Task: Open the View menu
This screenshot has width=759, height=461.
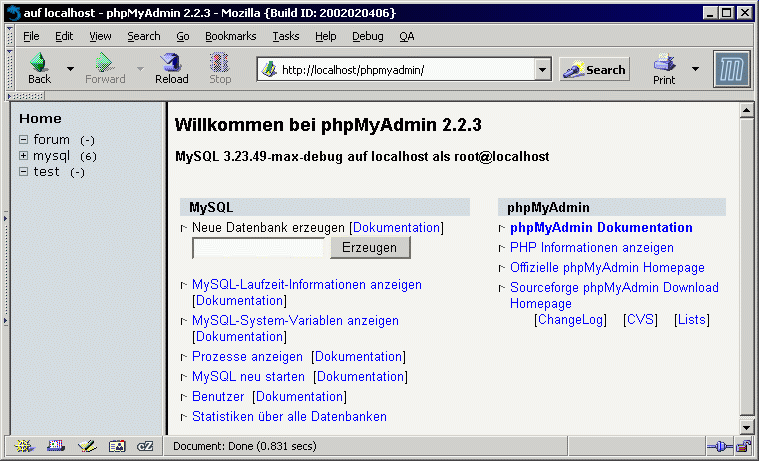Action: point(100,36)
